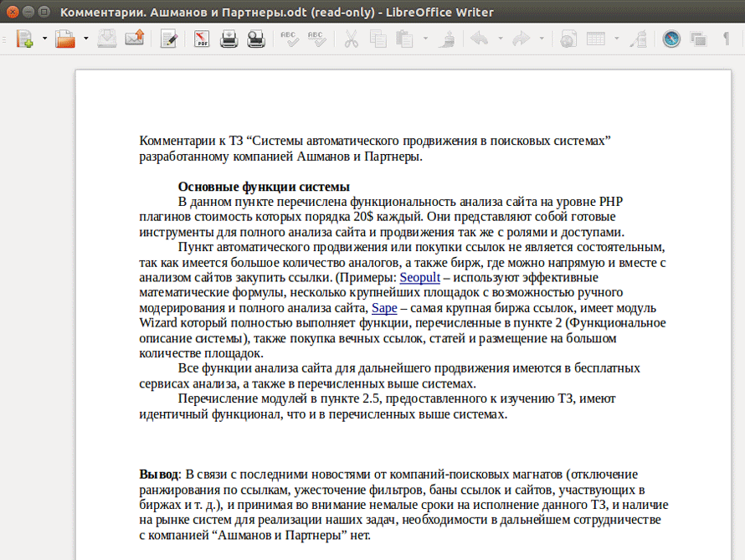This screenshot has height=560, width=745.
Task: Expand the Redo history dropdown arrow
Action: pos(542,39)
